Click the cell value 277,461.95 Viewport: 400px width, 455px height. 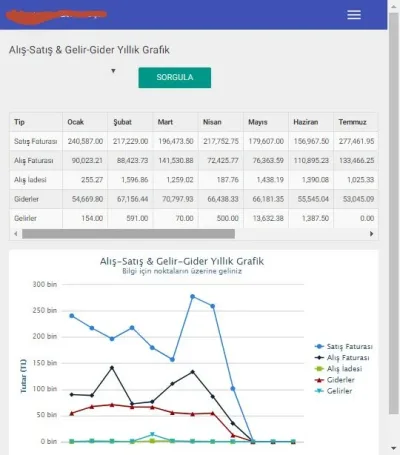click(x=357, y=141)
